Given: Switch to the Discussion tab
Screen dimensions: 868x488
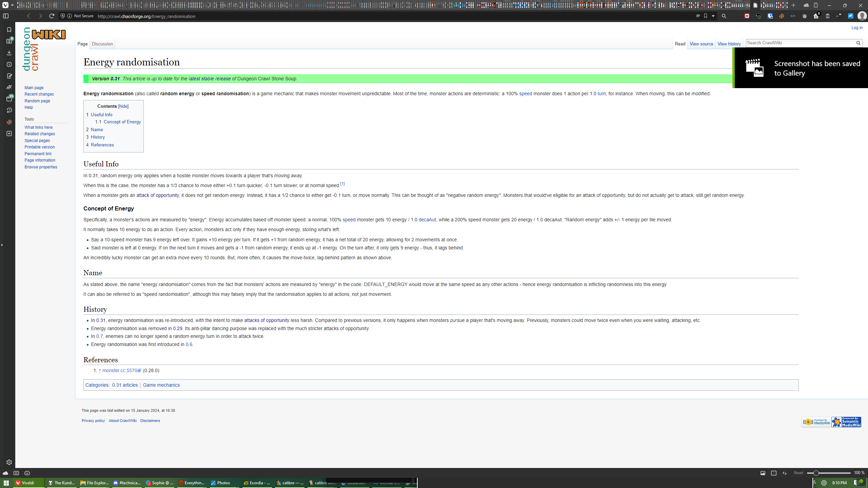Looking at the screenshot, I should pyautogui.click(x=102, y=44).
